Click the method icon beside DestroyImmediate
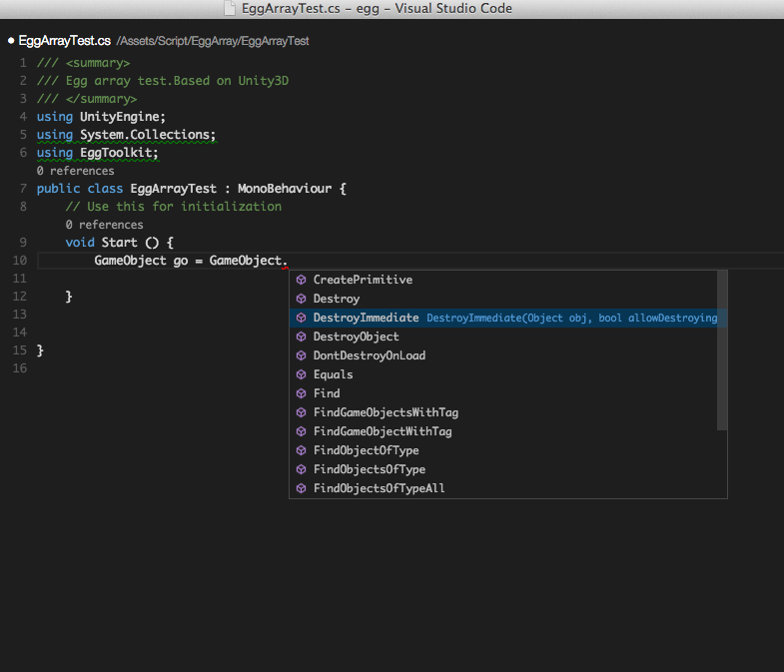The width and height of the screenshot is (784, 672). 301,318
